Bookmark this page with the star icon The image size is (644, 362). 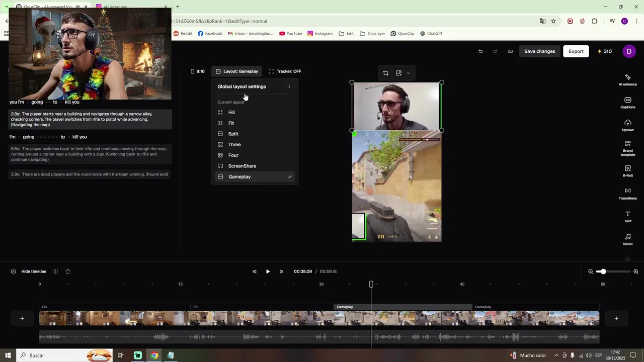[553, 21]
